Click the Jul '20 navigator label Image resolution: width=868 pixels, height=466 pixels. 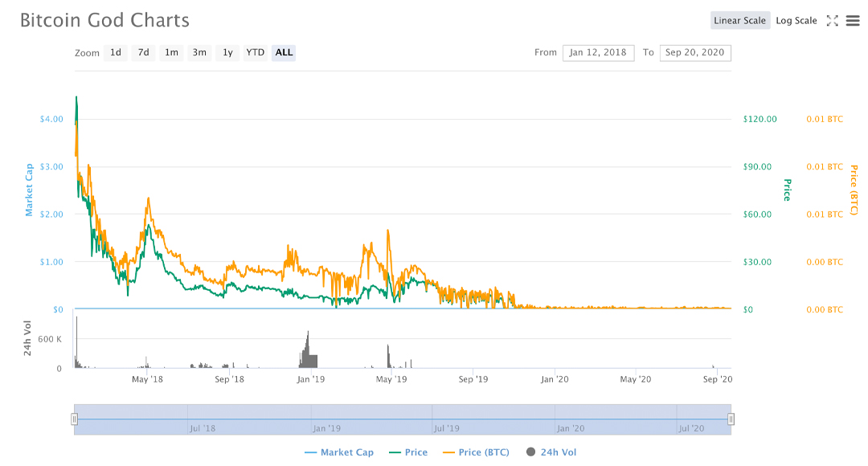tap(691, 428)
